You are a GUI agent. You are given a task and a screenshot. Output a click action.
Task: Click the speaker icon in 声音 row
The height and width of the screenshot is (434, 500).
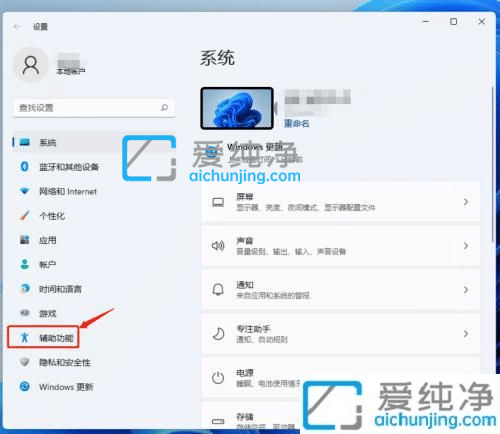[218, 246]
